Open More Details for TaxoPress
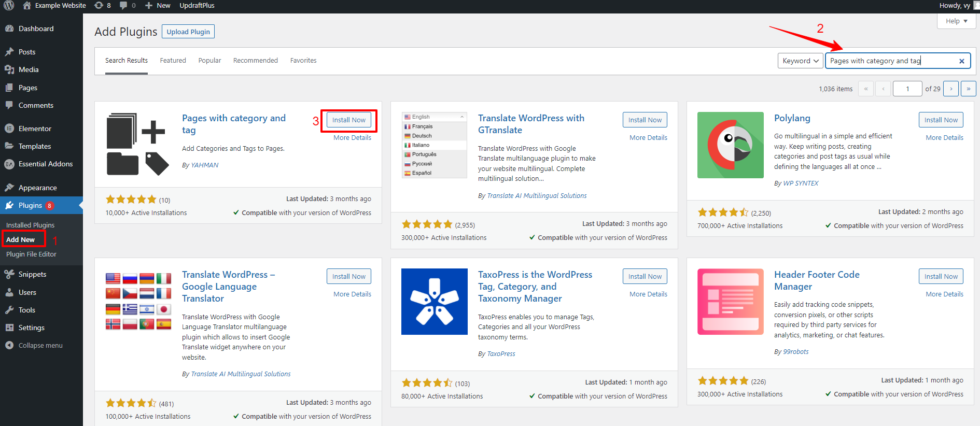This screenshot has height=426, width=980. [649, 294]
